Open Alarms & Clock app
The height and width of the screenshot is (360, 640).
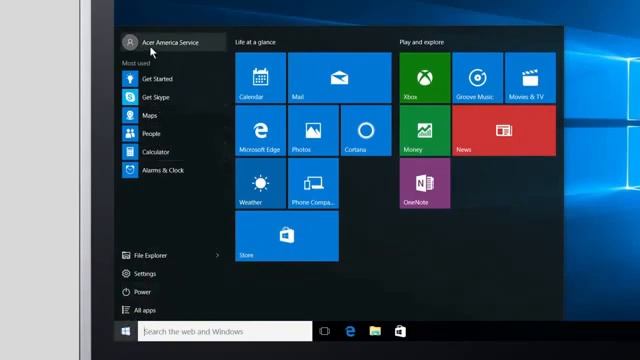pyautogui.click(x=173, y=170)
